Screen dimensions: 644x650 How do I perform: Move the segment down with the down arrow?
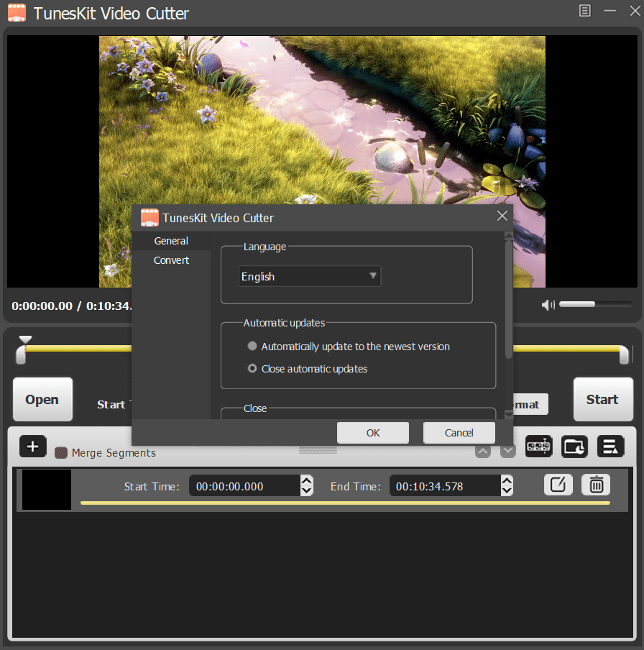(x=508, y=452)
